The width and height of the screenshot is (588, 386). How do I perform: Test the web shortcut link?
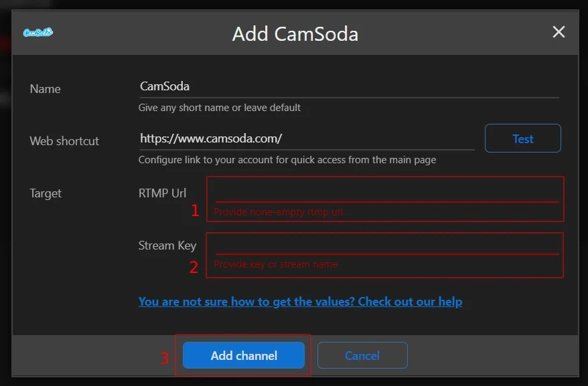pos(523,138)
